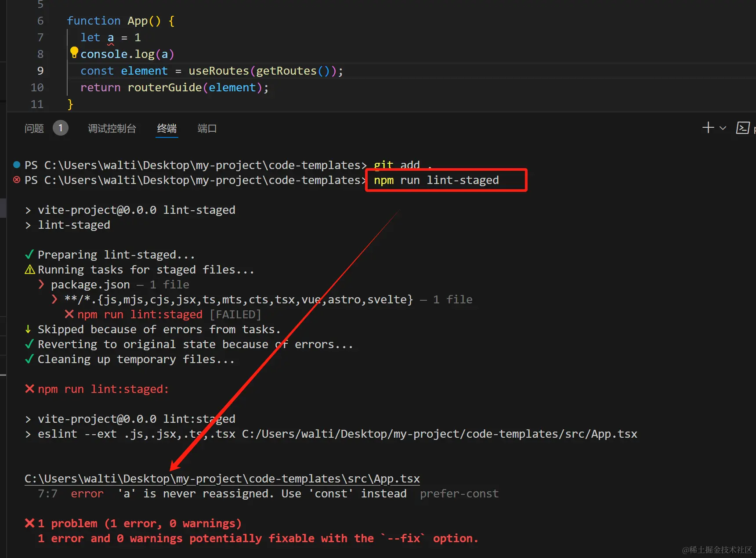Open the 端口 ports tab
Viewport: 756px width, 558px height.
(x=207, y=128)
